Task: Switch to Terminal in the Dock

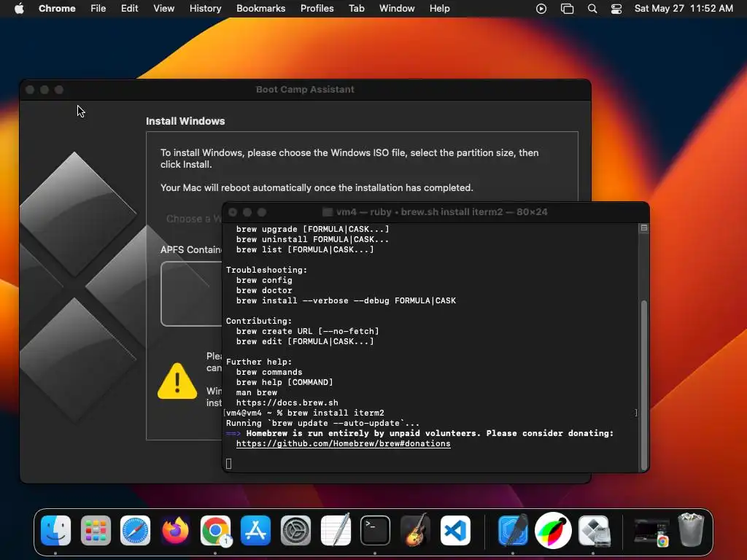Action: coord(375,530)
